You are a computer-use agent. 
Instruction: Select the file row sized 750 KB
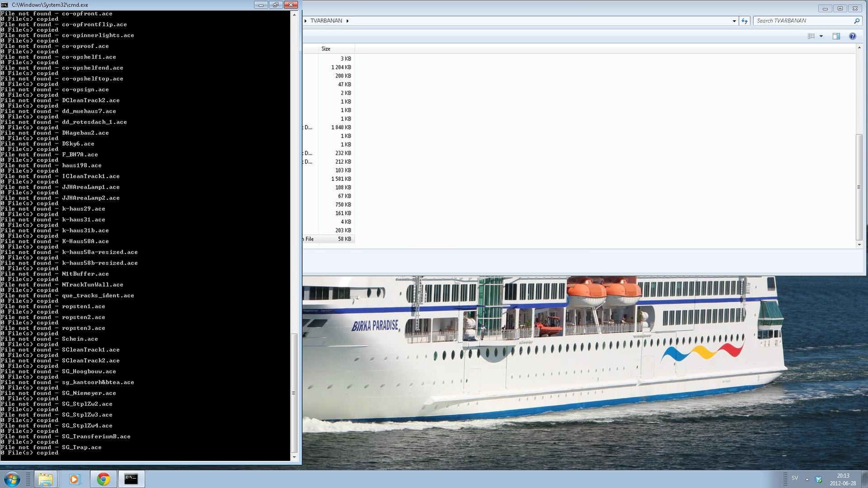coord(329,205)
